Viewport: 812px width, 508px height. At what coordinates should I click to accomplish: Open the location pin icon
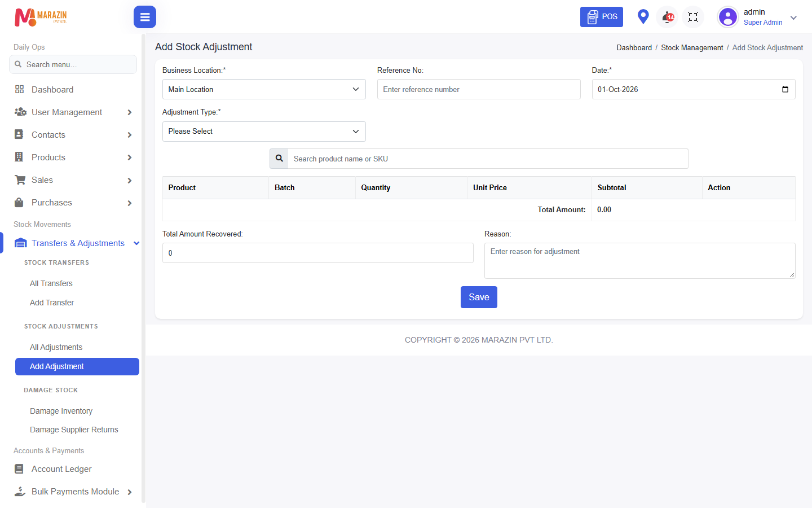(x=643, y=16)
